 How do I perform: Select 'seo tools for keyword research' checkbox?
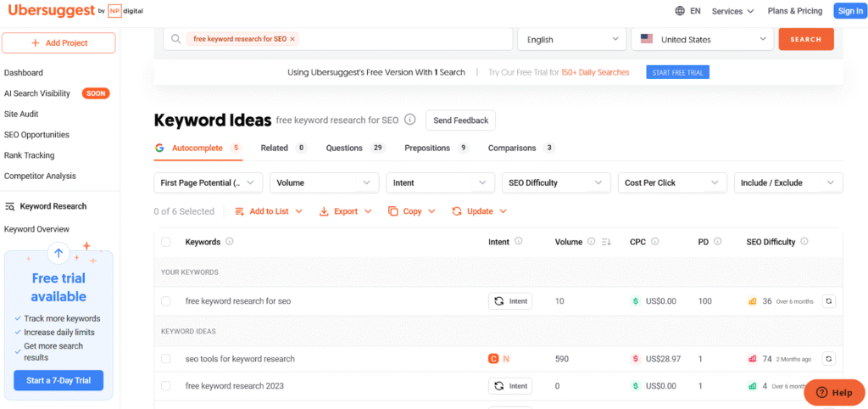(166, 359)
